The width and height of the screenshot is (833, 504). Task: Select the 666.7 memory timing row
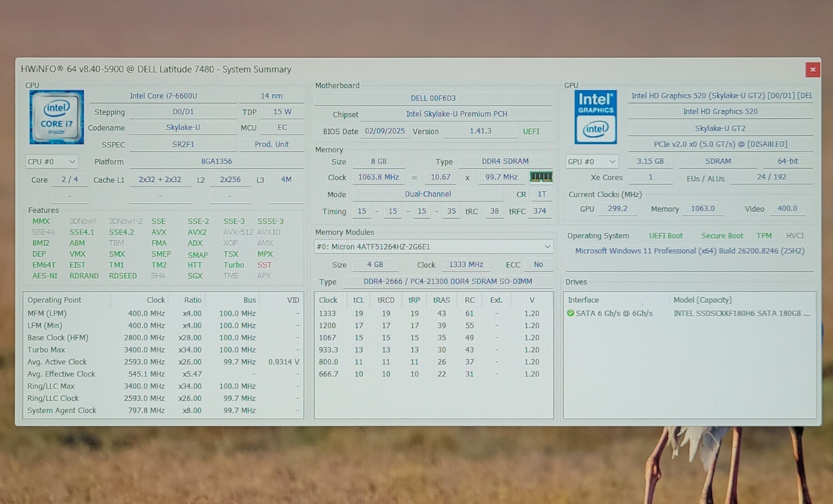433,374
